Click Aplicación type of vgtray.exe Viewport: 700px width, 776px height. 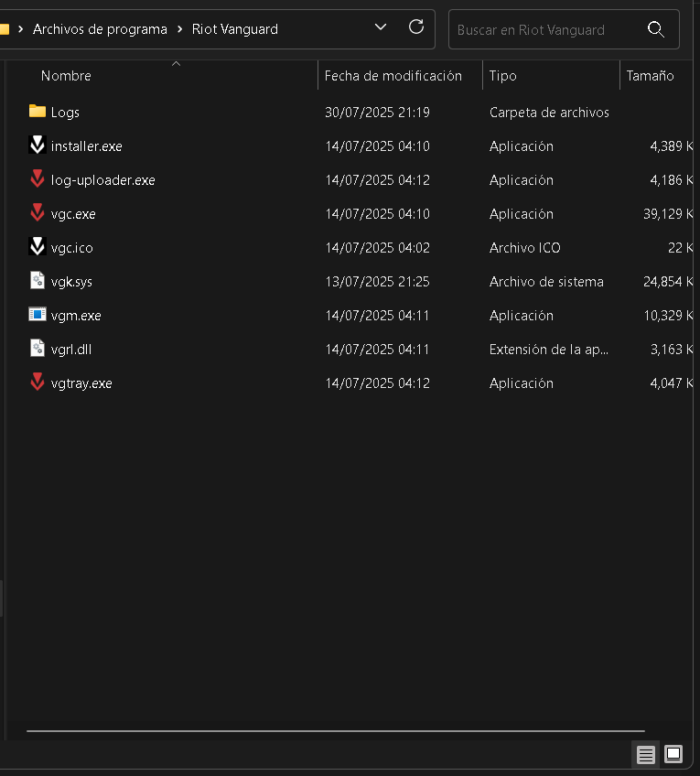(522, 383)
